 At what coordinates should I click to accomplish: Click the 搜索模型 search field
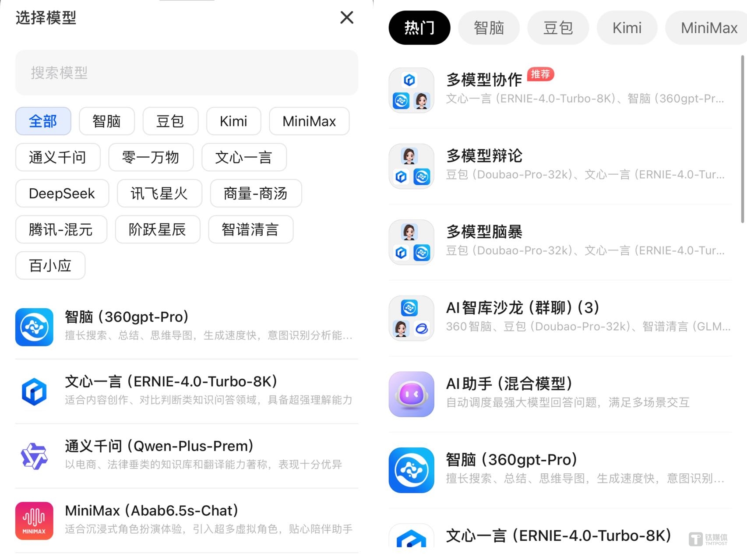[186, 73]
